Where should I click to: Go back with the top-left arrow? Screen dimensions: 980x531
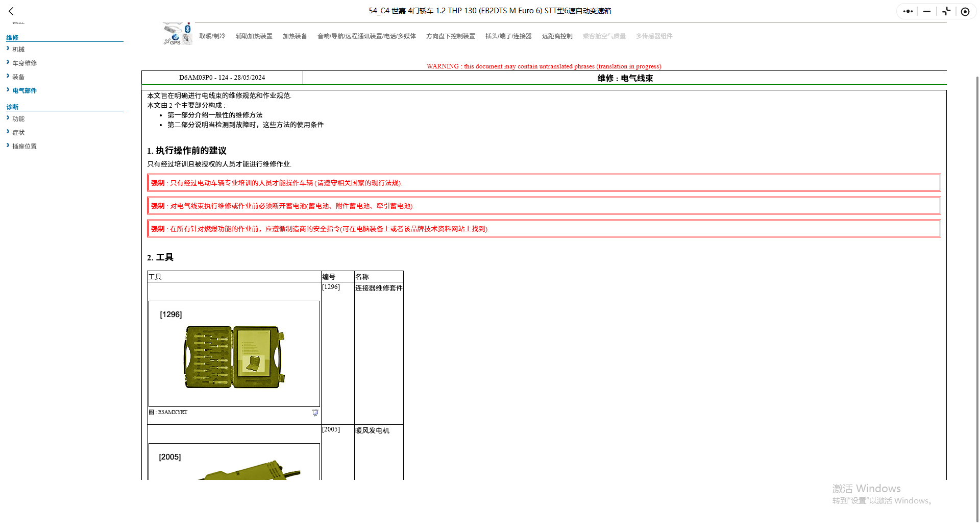coord(11,11)
